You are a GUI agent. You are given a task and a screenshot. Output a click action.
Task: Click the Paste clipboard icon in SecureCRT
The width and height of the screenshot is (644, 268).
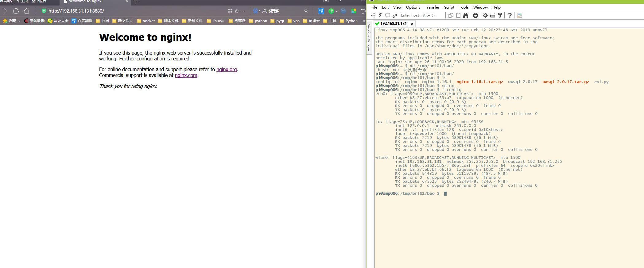pos(458,15)
